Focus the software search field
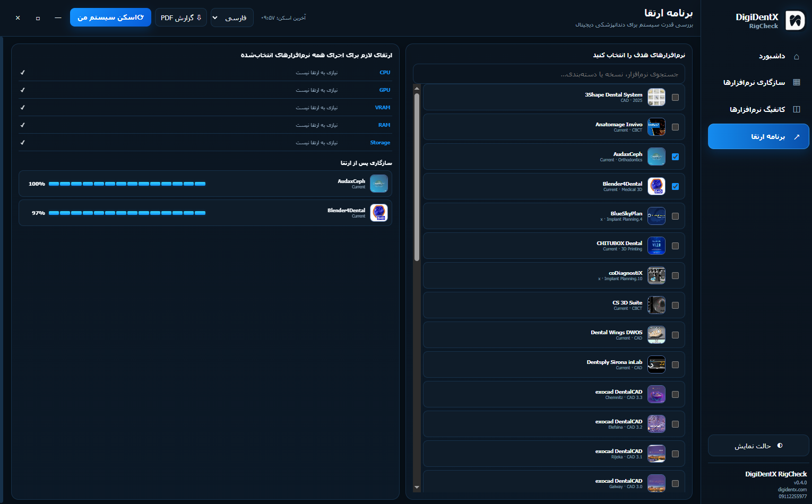 (549, 74)
